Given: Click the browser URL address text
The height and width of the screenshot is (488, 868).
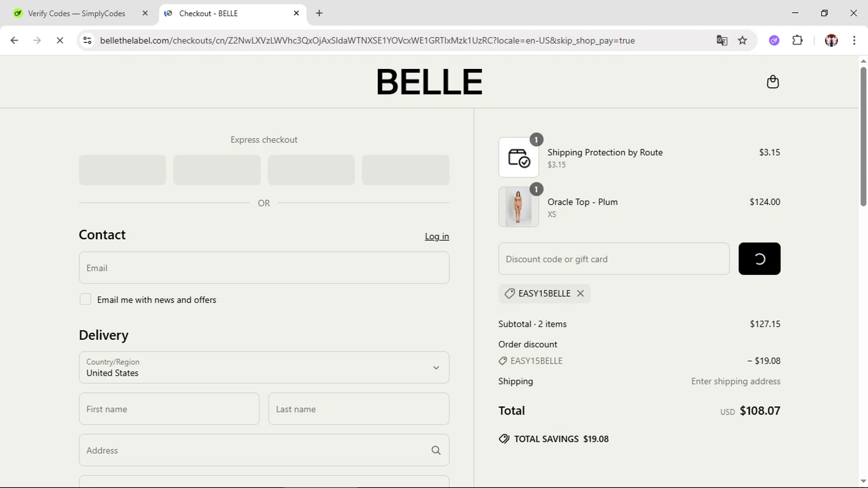Looking at the screenshot, I should click(x=367, y=41).
